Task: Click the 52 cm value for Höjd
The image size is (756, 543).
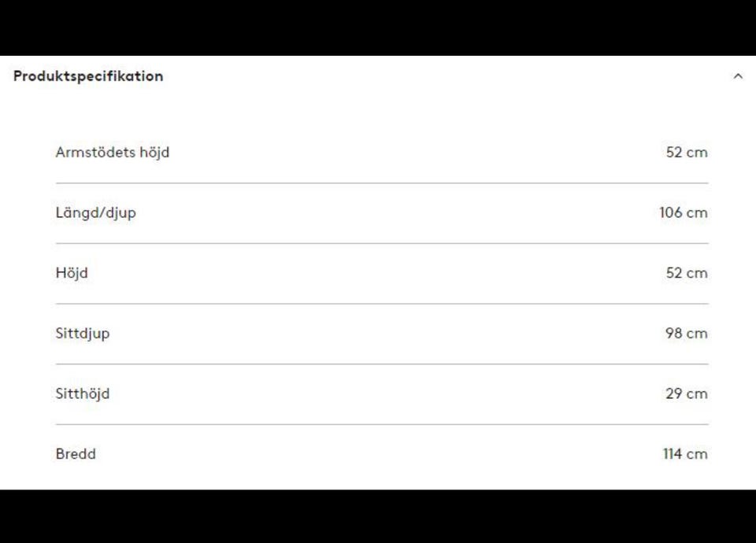Action: coord(687,273)
